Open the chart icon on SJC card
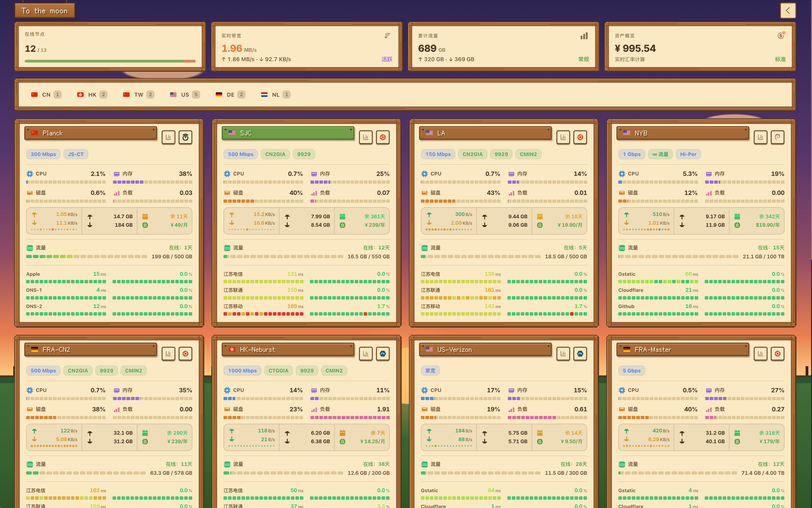This screenshot has width=812, height=508. [x=366, y=137]
